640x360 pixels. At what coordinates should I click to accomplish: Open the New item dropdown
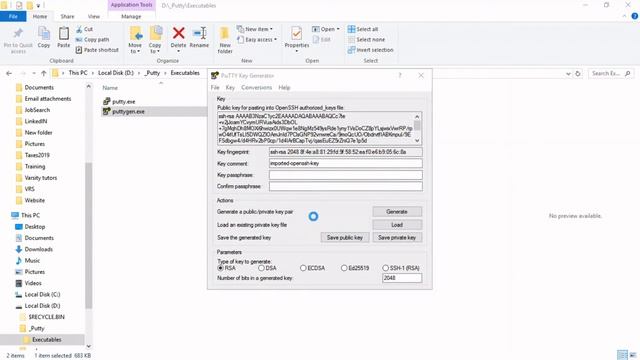(x=255, y=29)
